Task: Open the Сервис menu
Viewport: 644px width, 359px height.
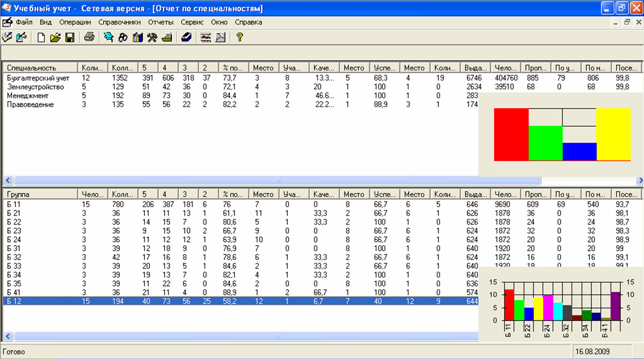Action: 192,22
